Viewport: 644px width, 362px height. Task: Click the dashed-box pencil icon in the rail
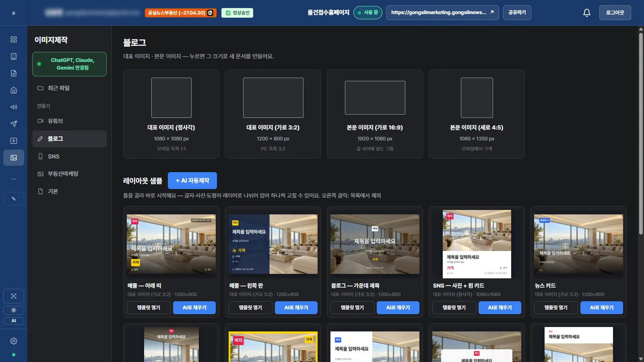tap(14, 199)
